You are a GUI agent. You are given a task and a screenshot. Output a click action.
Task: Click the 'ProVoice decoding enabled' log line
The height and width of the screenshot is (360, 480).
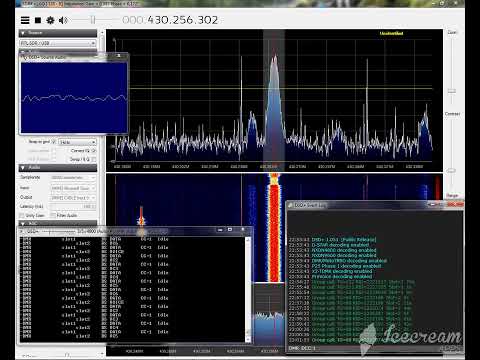coord(341,276)
